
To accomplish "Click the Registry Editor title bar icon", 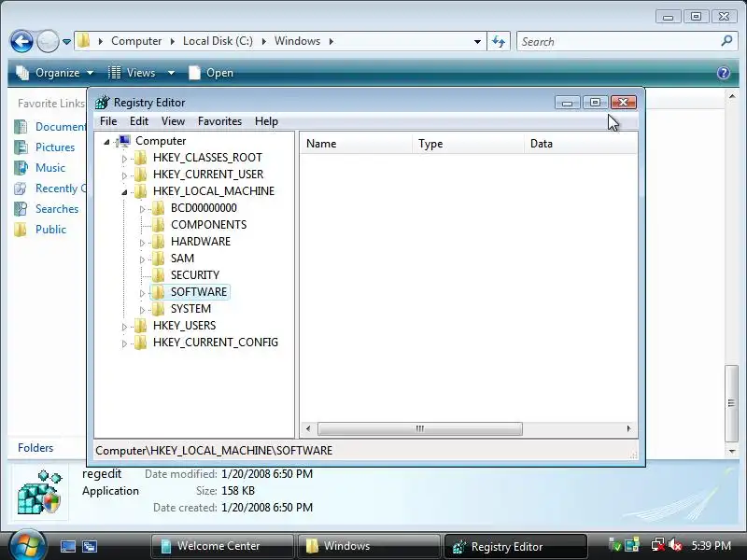I will tap(102, 103).
